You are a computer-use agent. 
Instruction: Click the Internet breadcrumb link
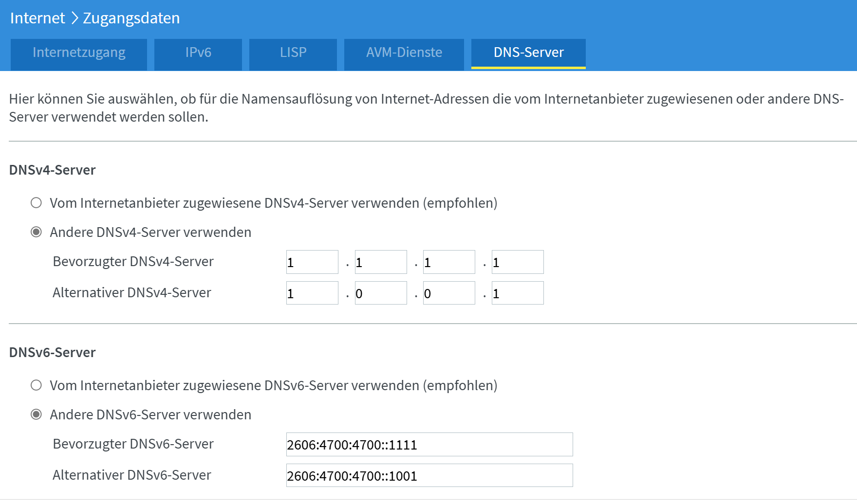pyautogui.click(x=37, y=18)
